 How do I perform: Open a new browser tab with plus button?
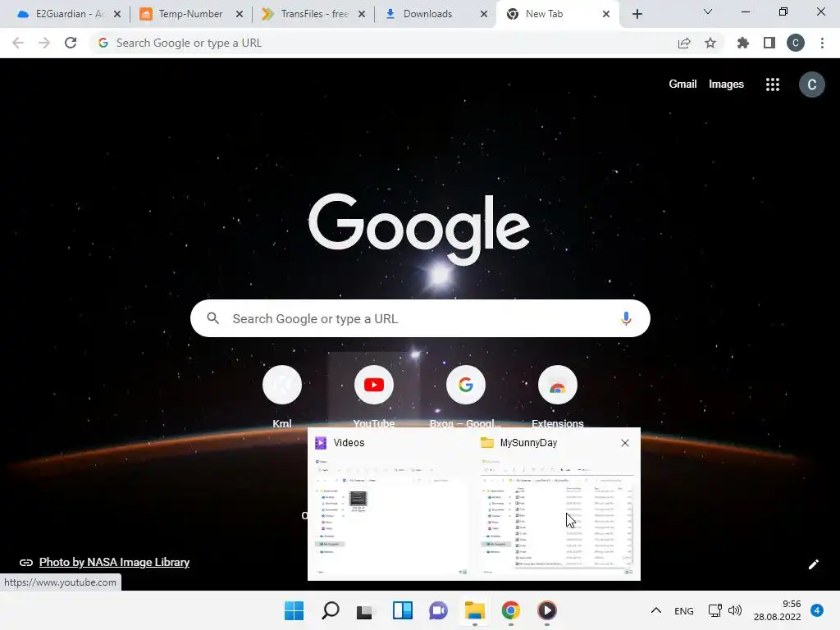[637, 15]
